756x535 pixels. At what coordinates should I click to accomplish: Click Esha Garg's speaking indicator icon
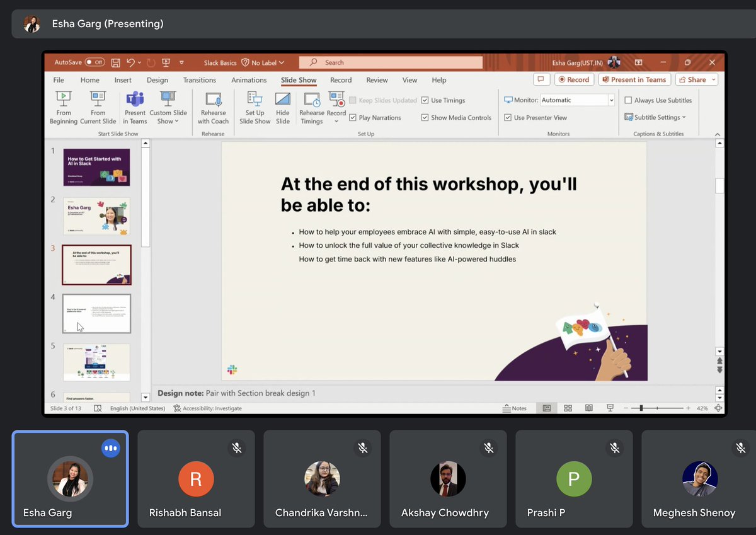point(111,448)
